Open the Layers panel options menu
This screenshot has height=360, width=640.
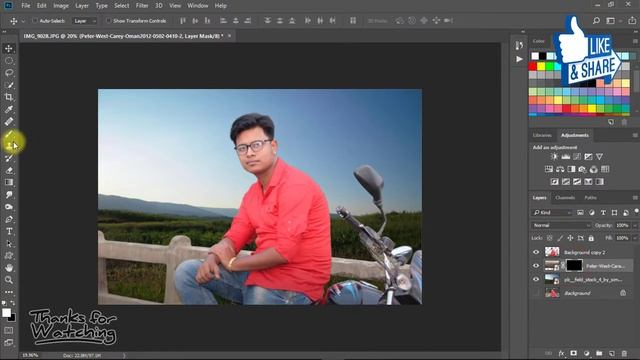point(635,198)
